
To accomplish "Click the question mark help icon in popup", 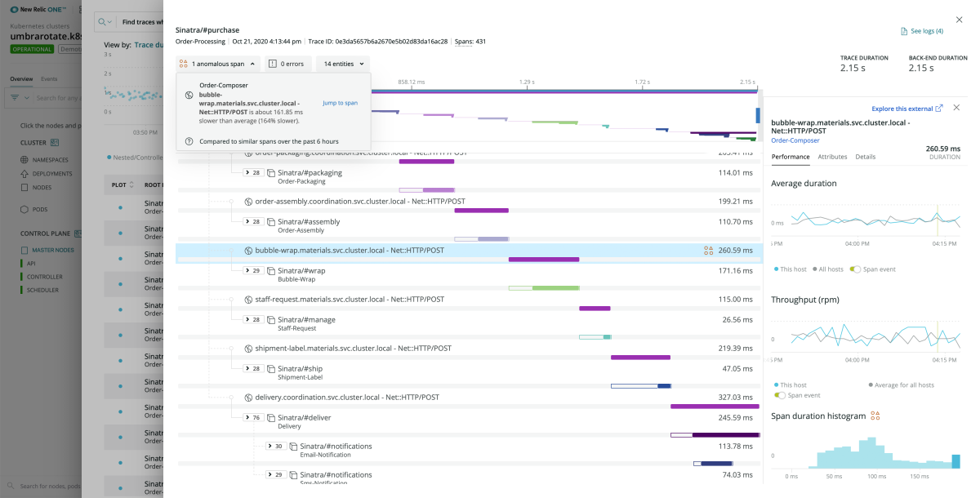I will [189, 140].
